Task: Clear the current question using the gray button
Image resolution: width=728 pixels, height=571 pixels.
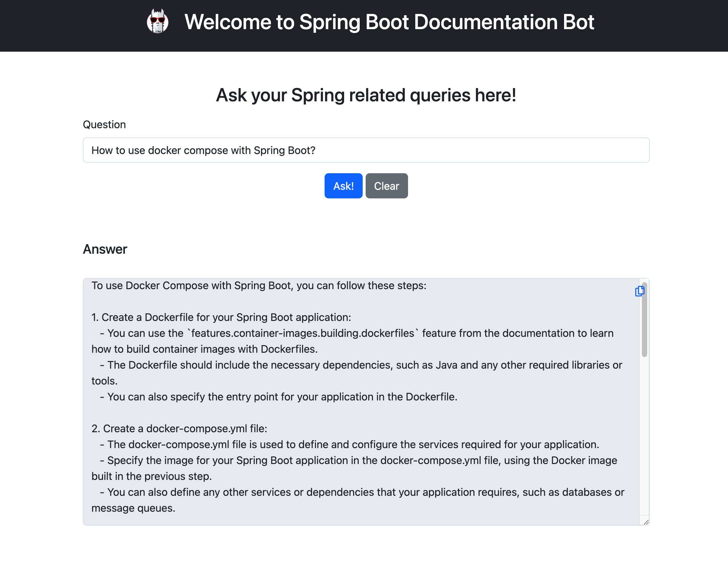Action: [387, 186]
